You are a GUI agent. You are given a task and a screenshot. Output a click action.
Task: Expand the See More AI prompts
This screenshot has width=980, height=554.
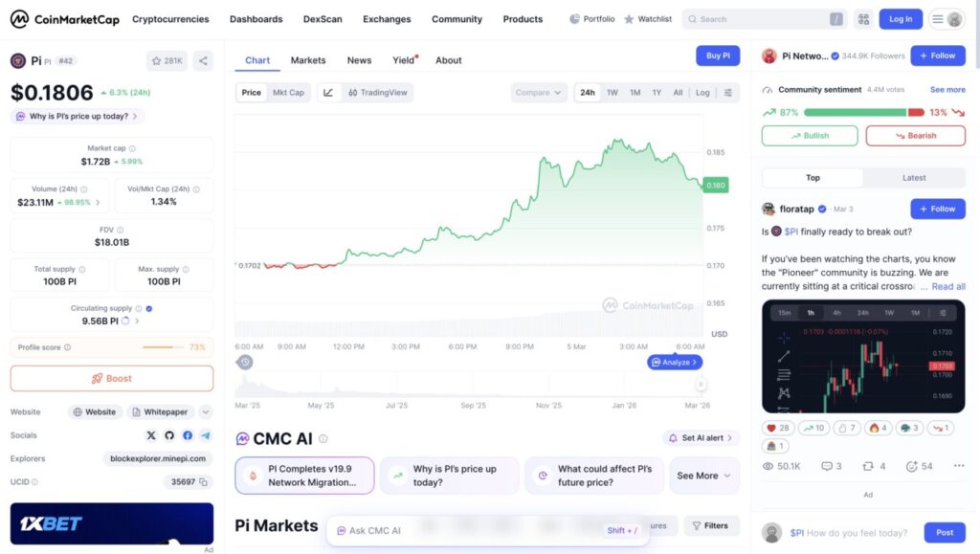703,476
